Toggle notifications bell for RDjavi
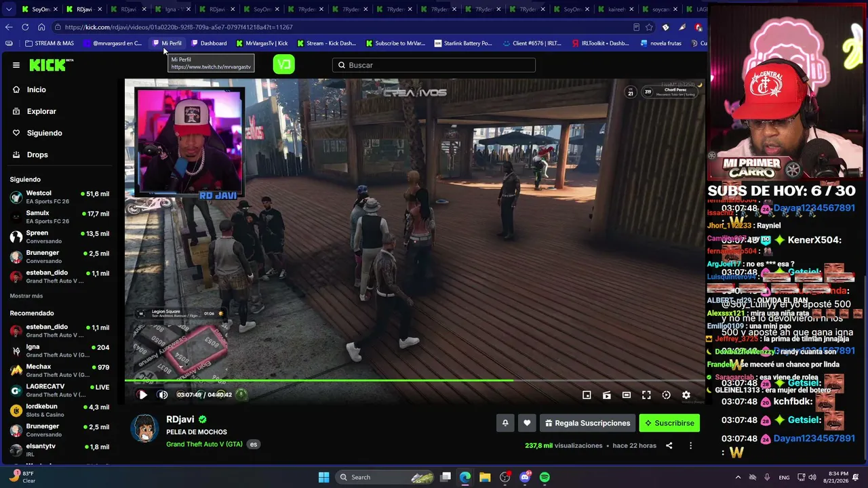 click(505, 423)
